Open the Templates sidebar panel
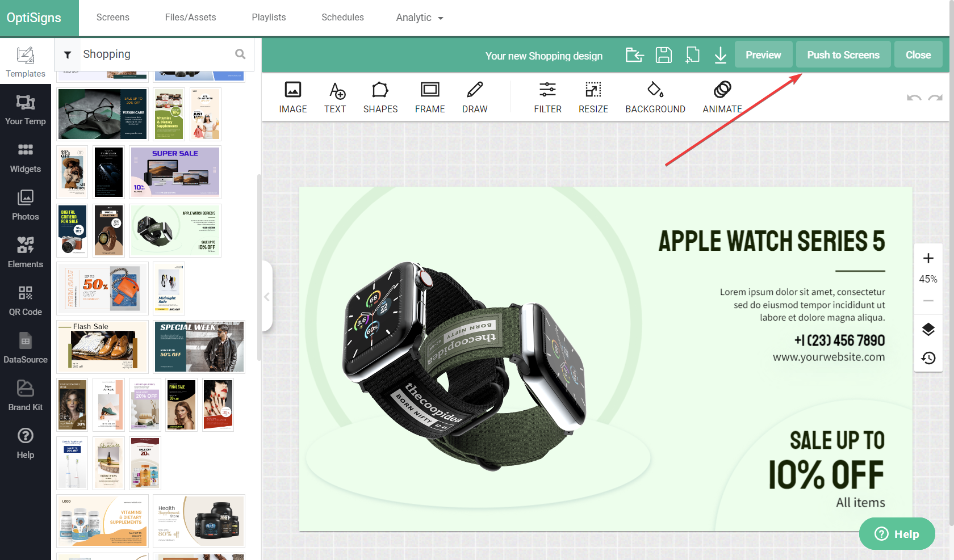Viewport: 954px width, 560px height. coord(26,62)
